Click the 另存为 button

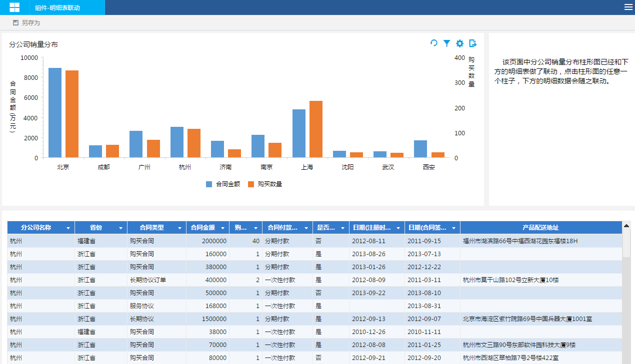[x=26, y=23]
